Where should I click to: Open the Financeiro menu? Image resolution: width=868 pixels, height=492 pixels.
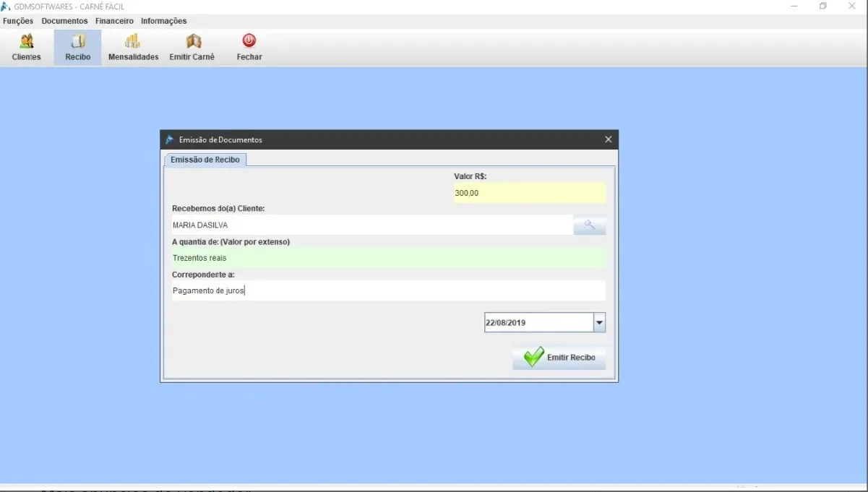point(114,21)
